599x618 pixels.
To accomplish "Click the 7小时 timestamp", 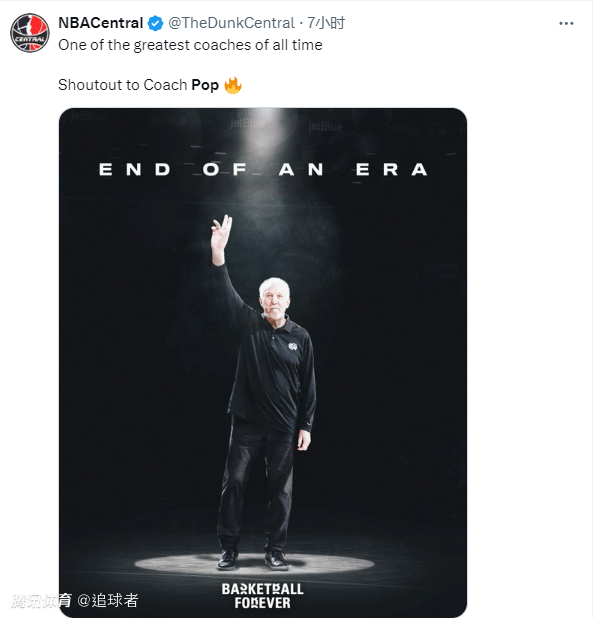I will click(x=326, y=23).
